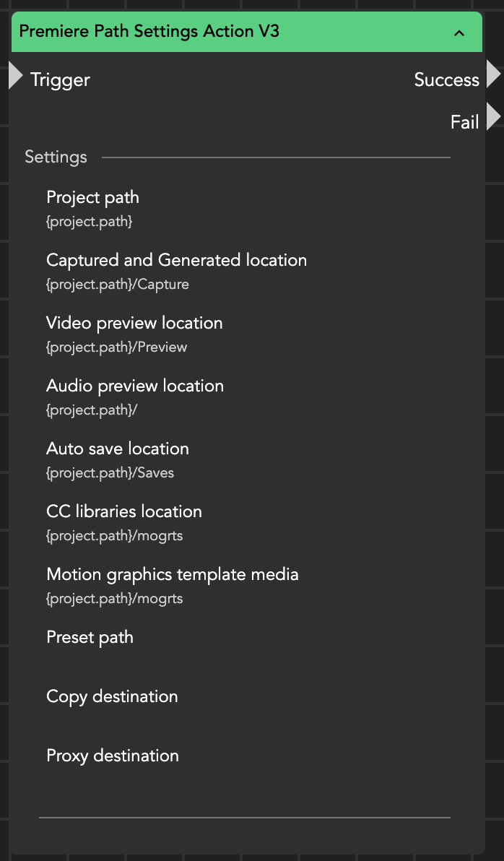This screenshot has height=861, width=504.
Task: Edit the Audio preview location value
Action: pyautogui.click(x=92, y=410)
